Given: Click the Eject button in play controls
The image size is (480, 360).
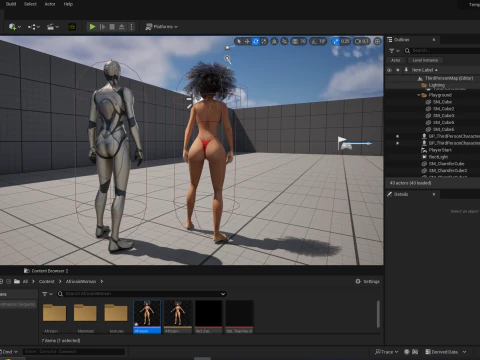Looking at the screenshot, I should click(122, 27).
